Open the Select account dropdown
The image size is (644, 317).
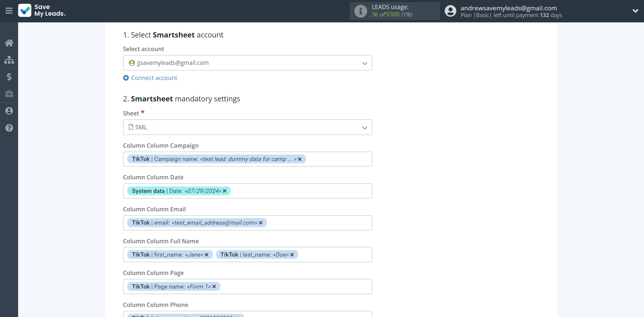point(248,63)
